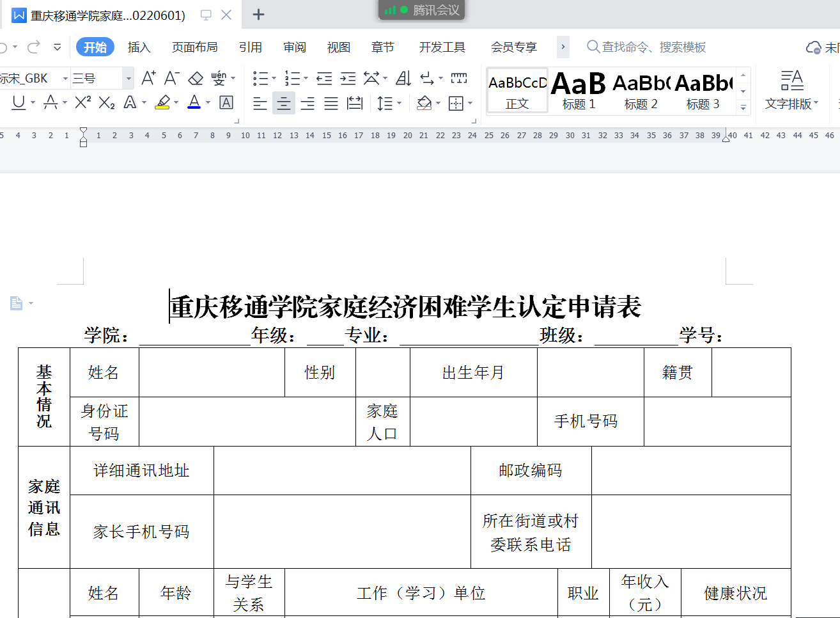
Task: Toggle center alignment
Action: tap(283, 103)
